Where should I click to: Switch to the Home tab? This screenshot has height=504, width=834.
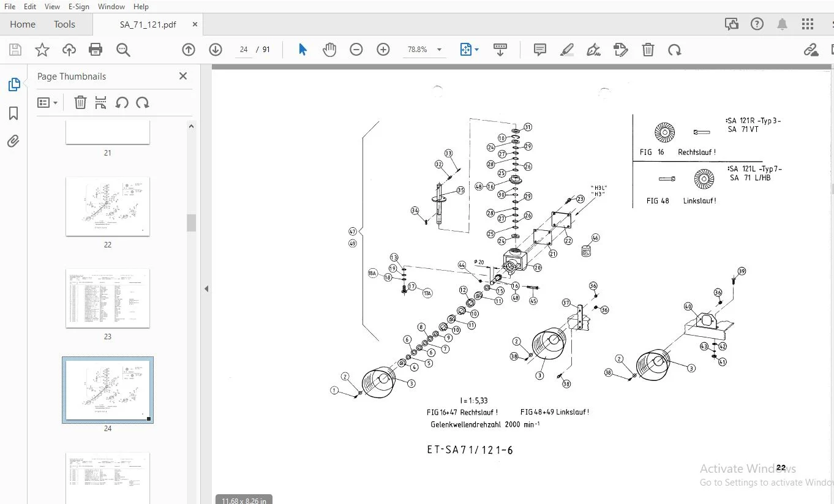[23, 24]
